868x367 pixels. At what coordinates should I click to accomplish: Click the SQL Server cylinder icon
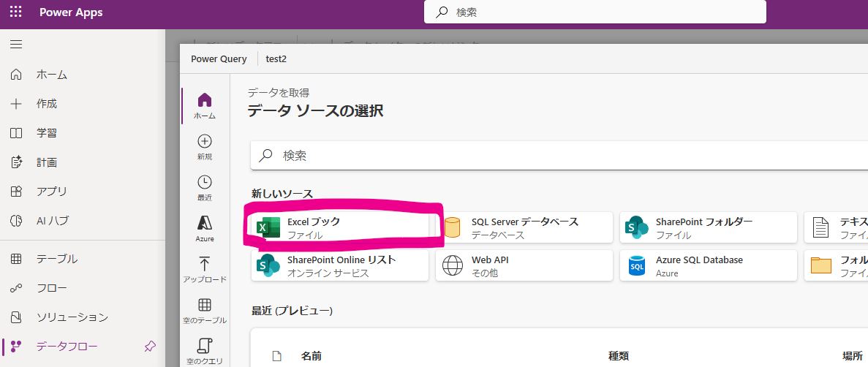pos(452,227)
